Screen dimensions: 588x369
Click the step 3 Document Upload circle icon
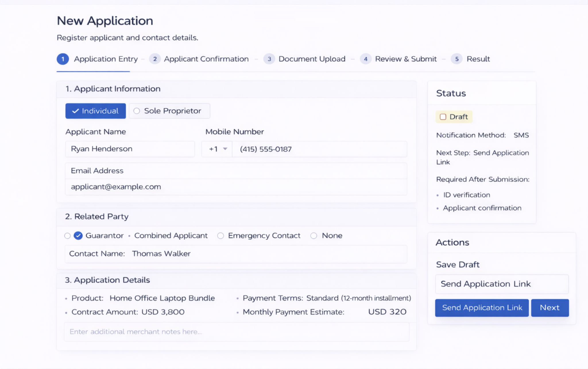click(x=269, y=59)
